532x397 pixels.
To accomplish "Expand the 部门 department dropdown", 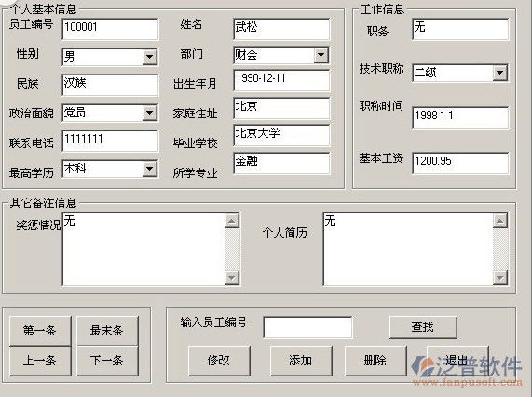I will coord(321,55).
